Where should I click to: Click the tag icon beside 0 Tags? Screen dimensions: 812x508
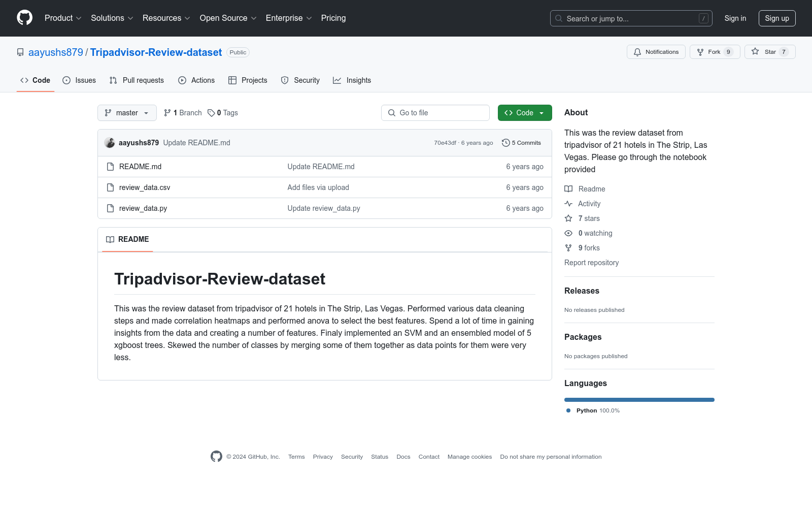[211, 113]
